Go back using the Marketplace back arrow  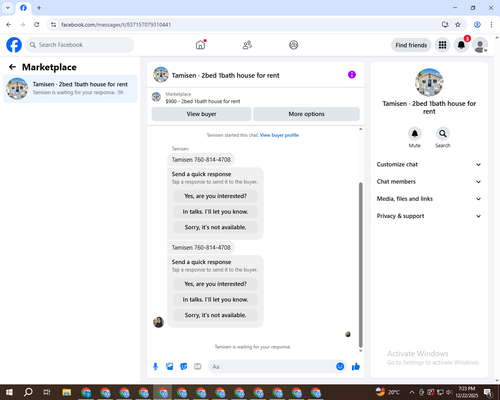[12, 67]
